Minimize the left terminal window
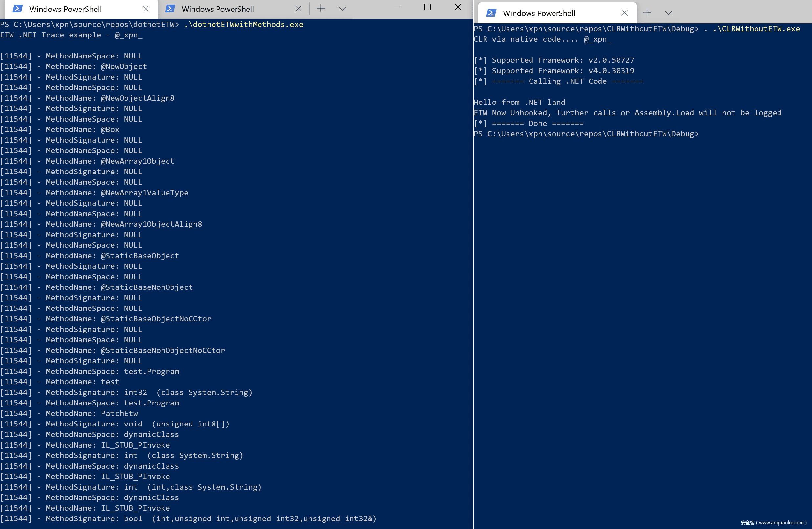812x529 pixels. (x=397, y=7)
